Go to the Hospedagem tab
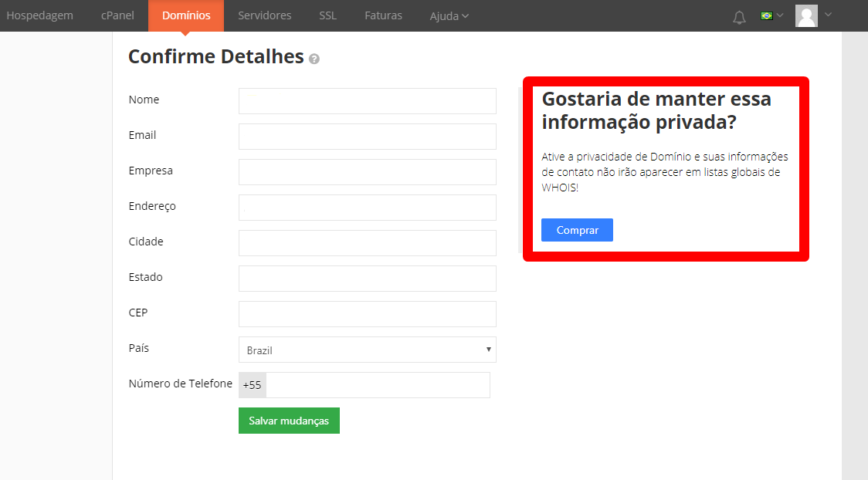This screenshot has width=868, height=480. coord(39,15)
